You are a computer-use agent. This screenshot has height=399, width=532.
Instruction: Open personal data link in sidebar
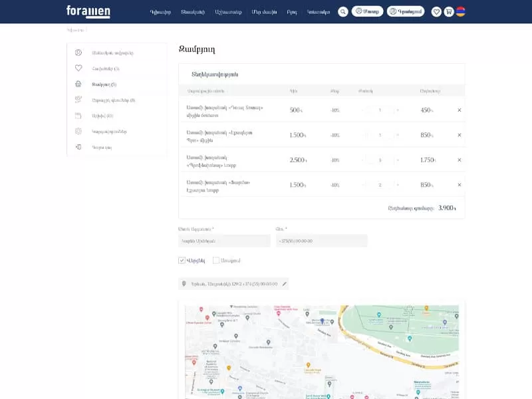[x=112, y=53]
